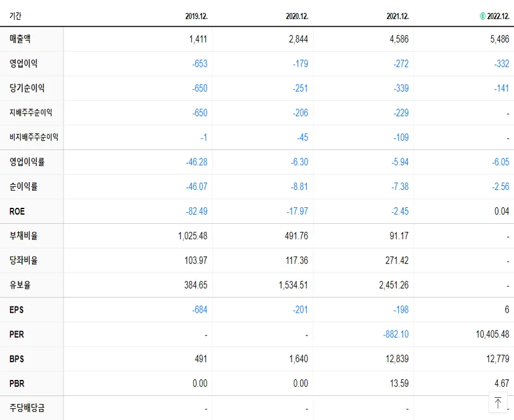Click debt ratio value 91.17
The width and height of the screenshot is (514, 420).
pyautogui.click(x=399, y=236)
